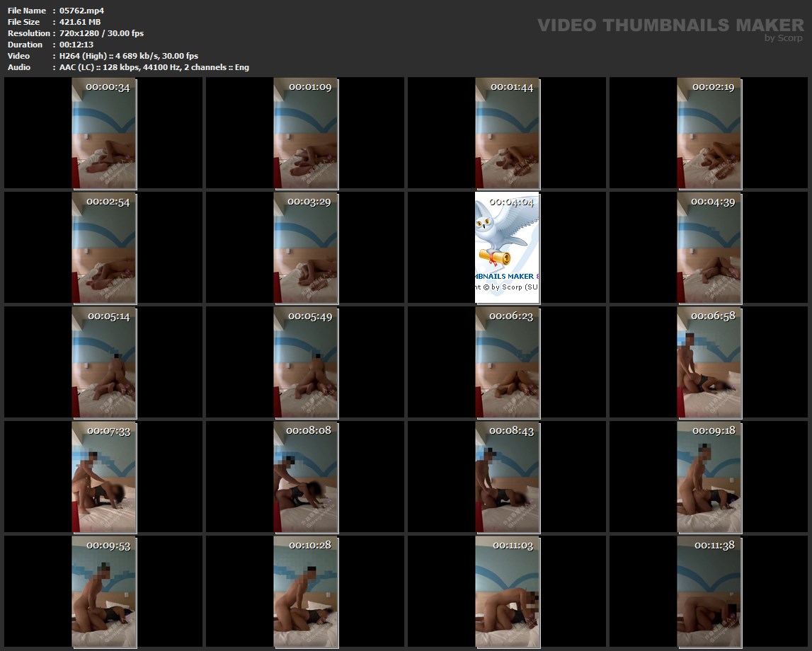Click the 'by Scorp' credit text

point(784,38)
